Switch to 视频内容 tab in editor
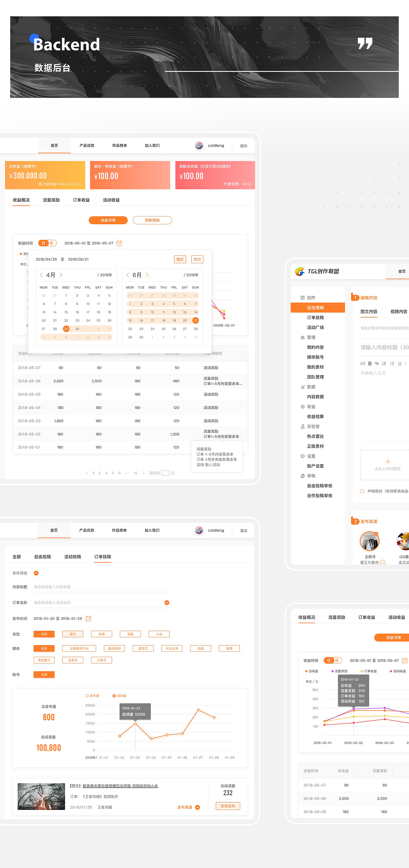 pyautogui.click(x=399, y=311)
